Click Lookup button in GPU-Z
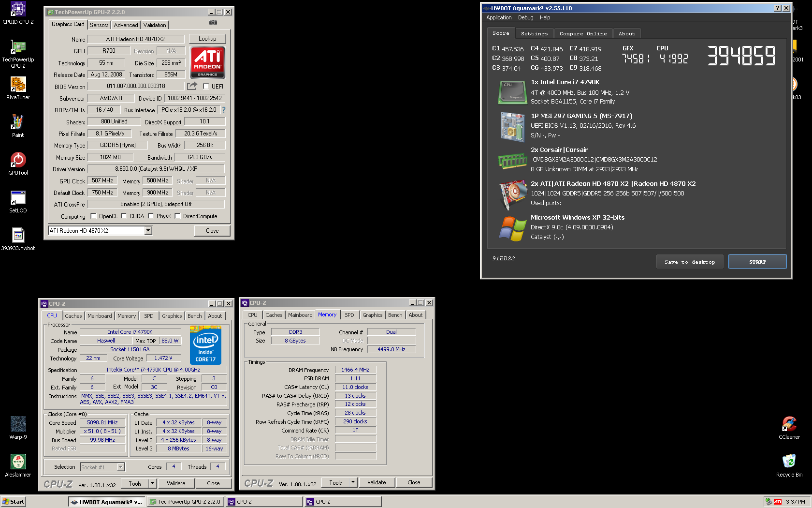This screenshot has width=812, height=508. tap(207, 39)
